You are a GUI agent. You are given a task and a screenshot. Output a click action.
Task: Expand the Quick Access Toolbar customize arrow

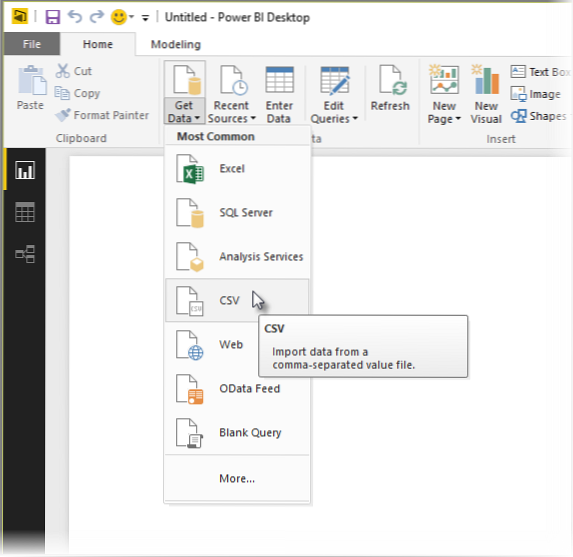coord(145,18)
